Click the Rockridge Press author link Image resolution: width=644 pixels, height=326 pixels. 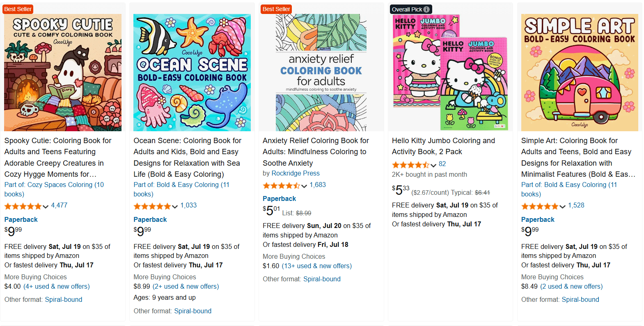tap(296, 173)
